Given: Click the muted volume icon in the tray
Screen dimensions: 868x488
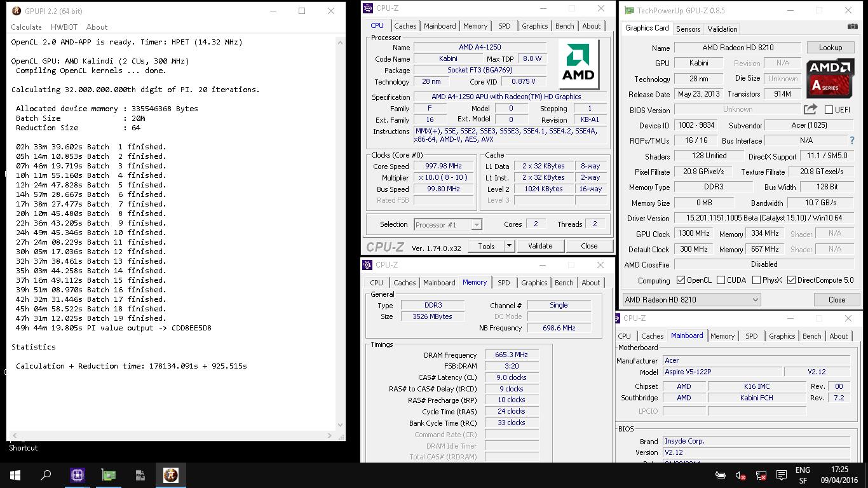Looking at the screenshot, I should [x=741, y=475].
